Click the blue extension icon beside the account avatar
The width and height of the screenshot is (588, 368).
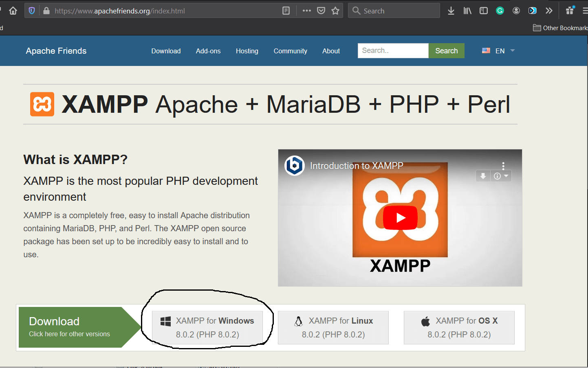point(533,11)
